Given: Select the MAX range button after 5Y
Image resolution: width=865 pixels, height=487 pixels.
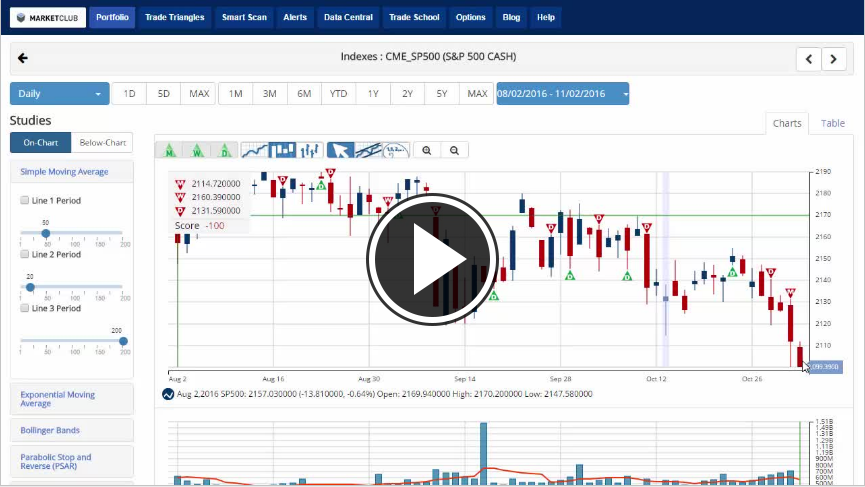Looking at the screenshot, I should [477, 94].
